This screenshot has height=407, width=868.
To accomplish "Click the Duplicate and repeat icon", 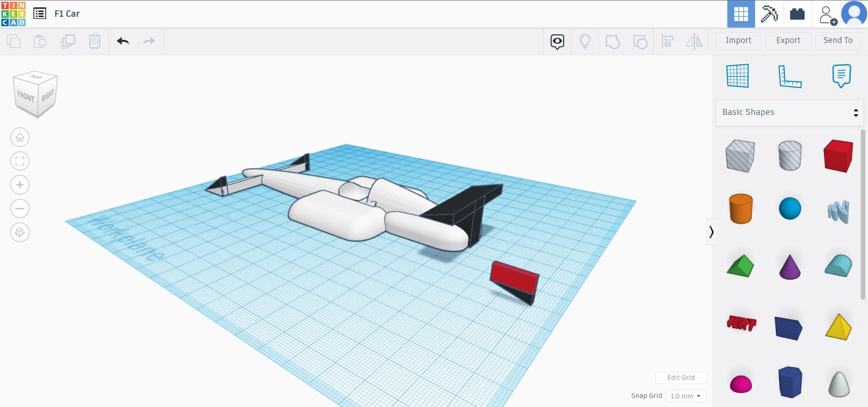I will pyautogui.click(x=68, y=41).
